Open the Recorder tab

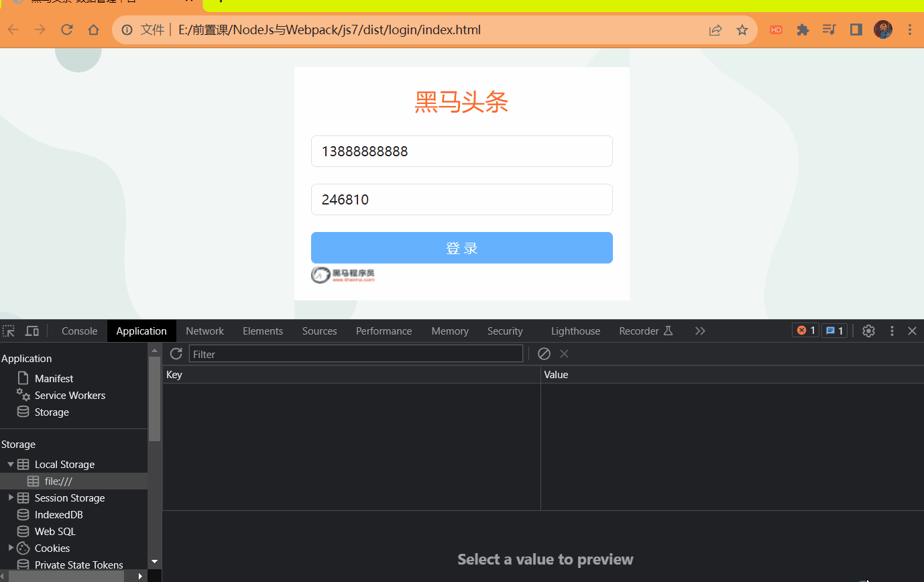646,331
